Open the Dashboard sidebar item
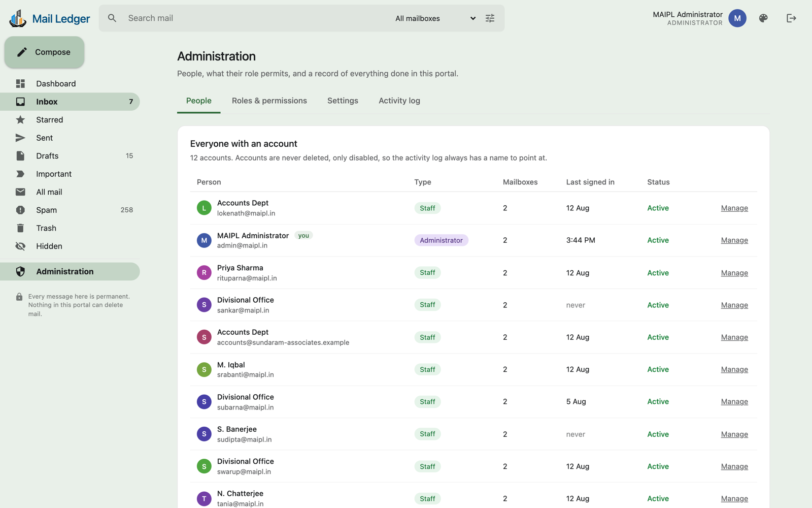This screenshot has height=508, width=812. click(70, 83)
